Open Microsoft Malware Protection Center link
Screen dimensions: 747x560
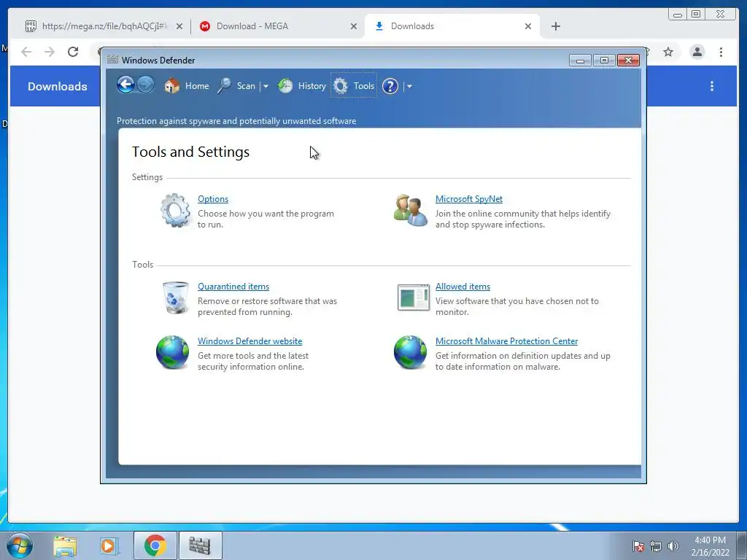[506, 341]
